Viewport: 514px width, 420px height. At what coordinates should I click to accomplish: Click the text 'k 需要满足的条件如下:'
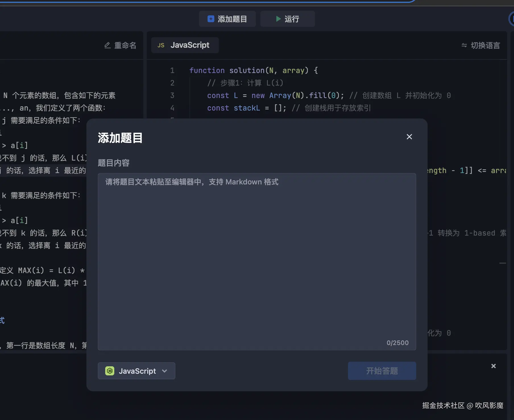point(41,196)
